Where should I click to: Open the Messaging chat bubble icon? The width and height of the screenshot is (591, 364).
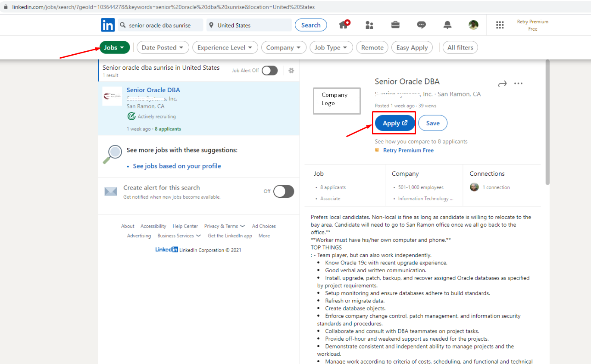422,25
